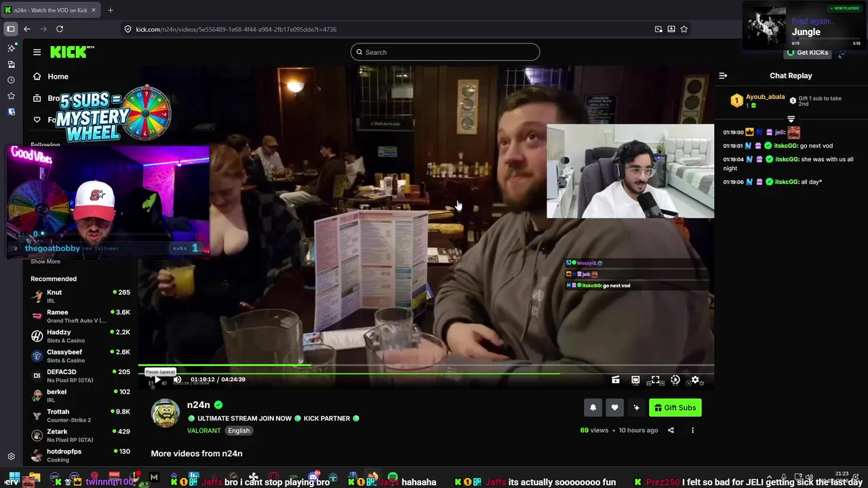Viewport: 868px width, 488px height.
Task: Click Show More under Following
Action: (x=45, y=262)
